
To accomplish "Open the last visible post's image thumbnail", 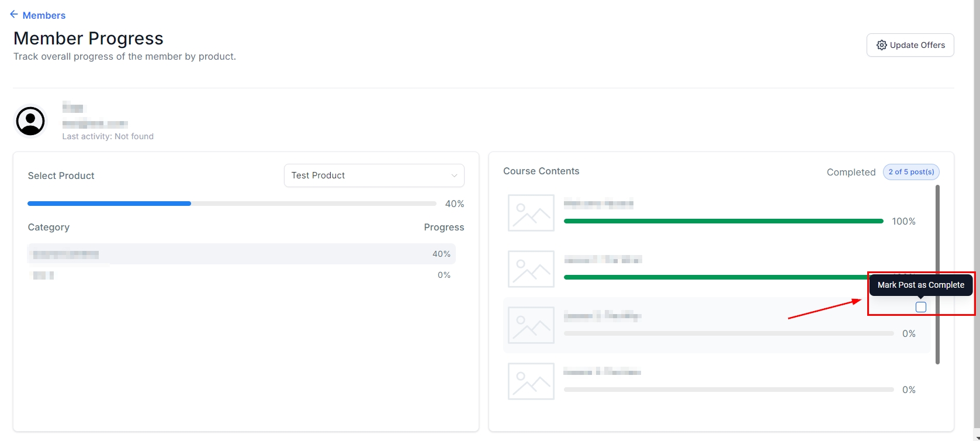I will click(x=531, y=381).
